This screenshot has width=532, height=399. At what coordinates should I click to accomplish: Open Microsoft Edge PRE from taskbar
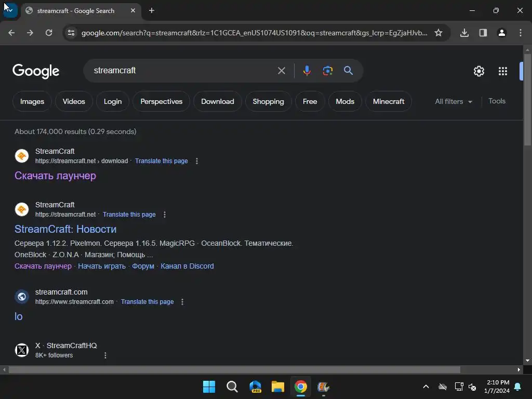[255, 387]
